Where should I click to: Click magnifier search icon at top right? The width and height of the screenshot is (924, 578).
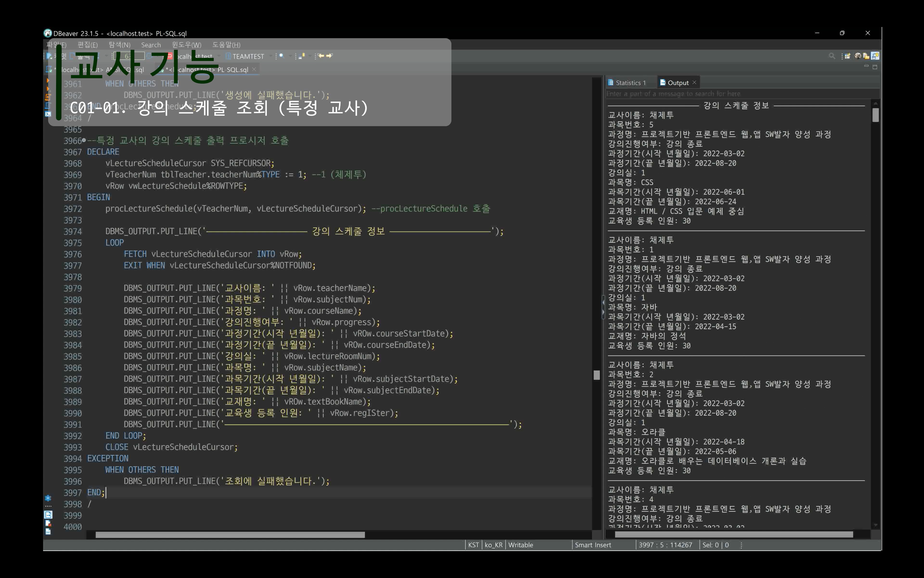832,56
